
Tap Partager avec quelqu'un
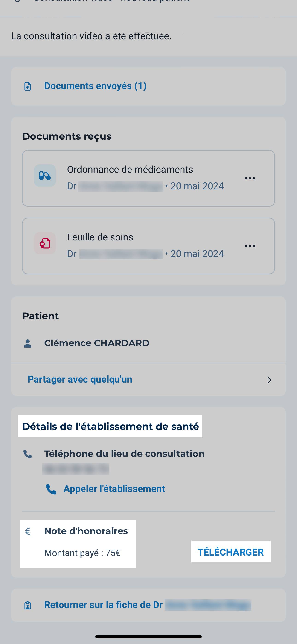80,379
